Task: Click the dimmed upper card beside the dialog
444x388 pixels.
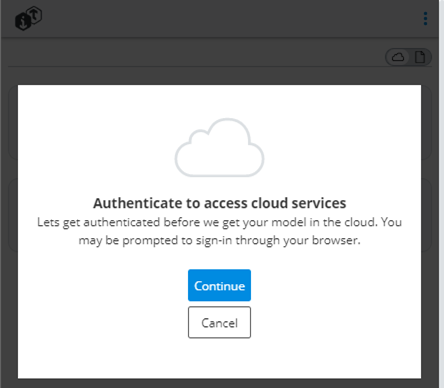Action: coord(426,122)
